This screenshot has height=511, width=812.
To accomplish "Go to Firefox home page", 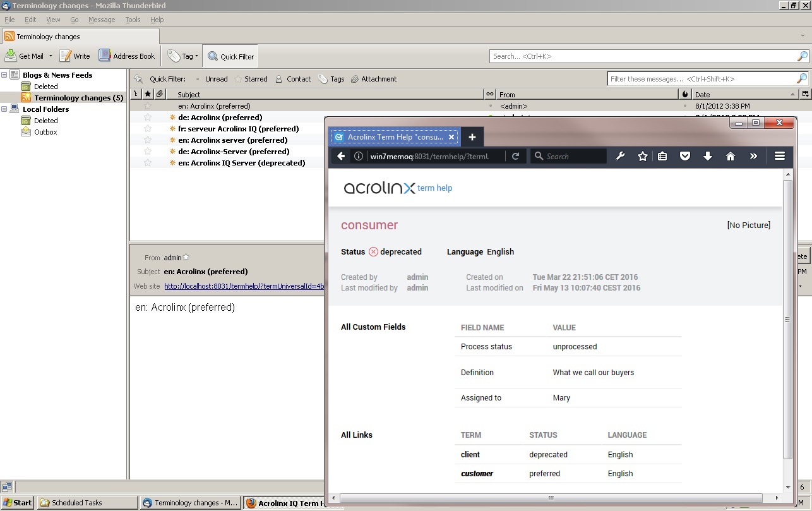I will pyautogui.click(x=731, y=156).
